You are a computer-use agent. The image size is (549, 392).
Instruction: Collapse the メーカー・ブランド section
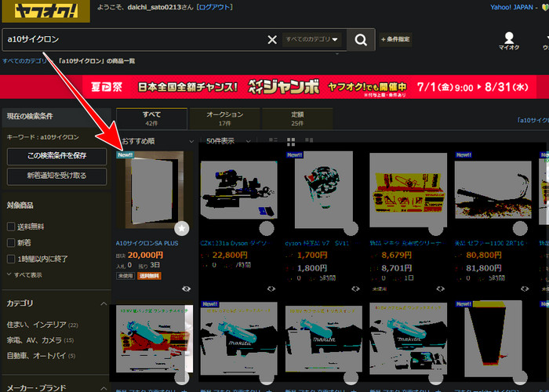pyautogui.click(x=104, y=388)
